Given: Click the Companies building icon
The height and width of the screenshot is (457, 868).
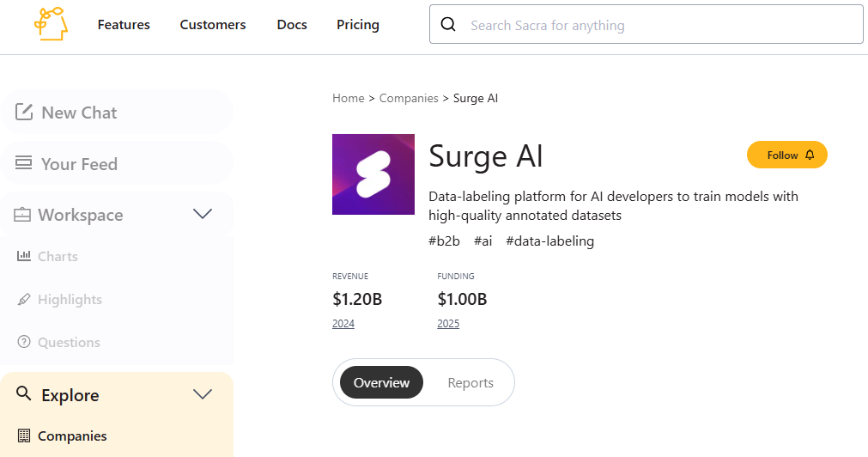Looking at the screenshot, I should pos(24,436).
